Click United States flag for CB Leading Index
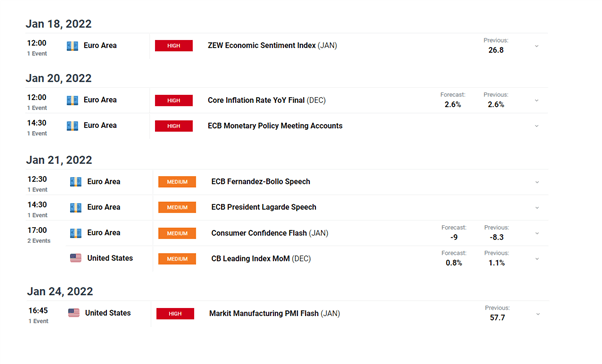 point(76,258)
